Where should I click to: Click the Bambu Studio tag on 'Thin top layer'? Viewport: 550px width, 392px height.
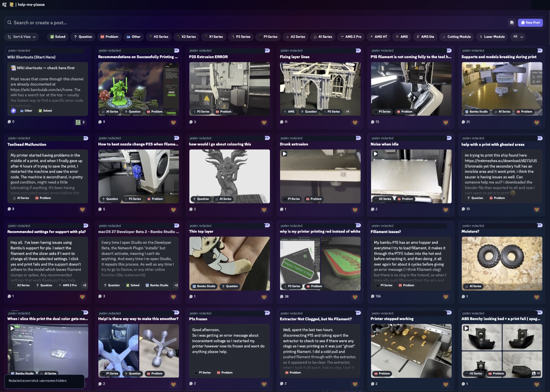(204, 286)
